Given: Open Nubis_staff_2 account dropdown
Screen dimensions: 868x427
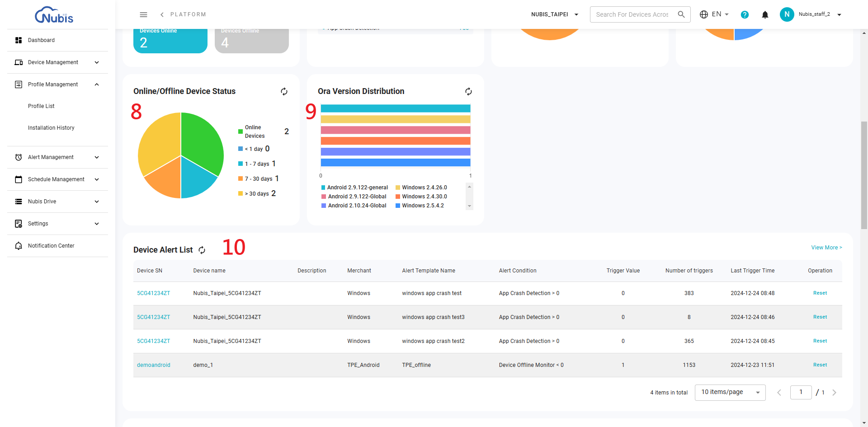Looking at the screenshot, I should pos(820,14).
